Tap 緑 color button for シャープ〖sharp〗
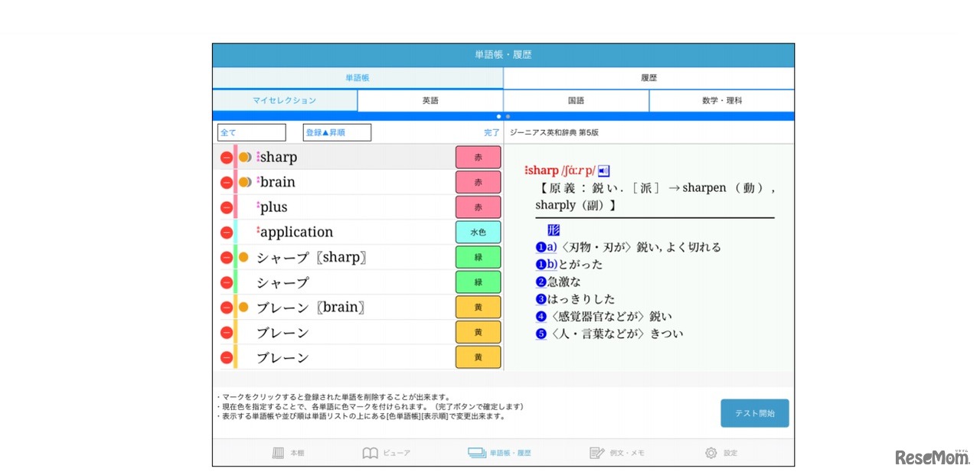980x475 pixels. coord(479,258)
